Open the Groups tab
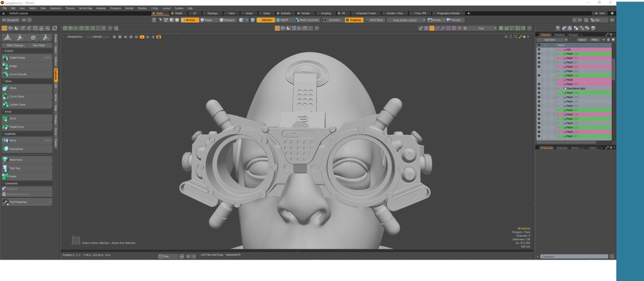Viewport: 644px width, 281px height. click(x=573, y=35)
